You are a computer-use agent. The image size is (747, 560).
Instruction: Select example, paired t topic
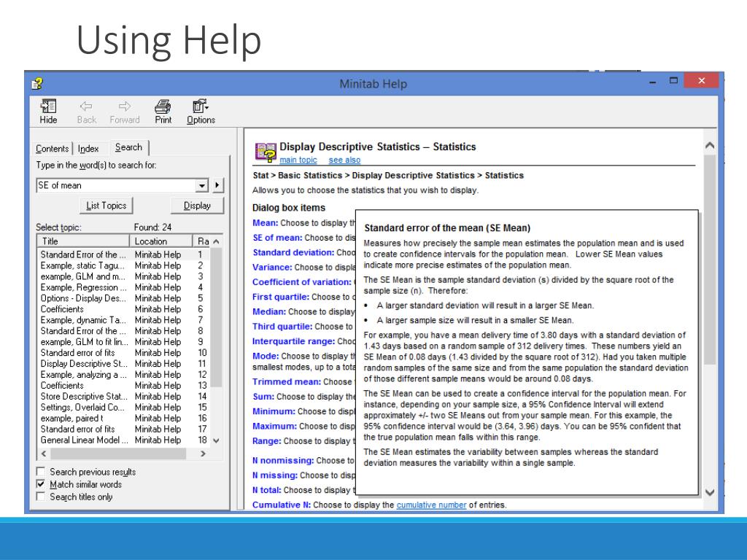point(122,418)
